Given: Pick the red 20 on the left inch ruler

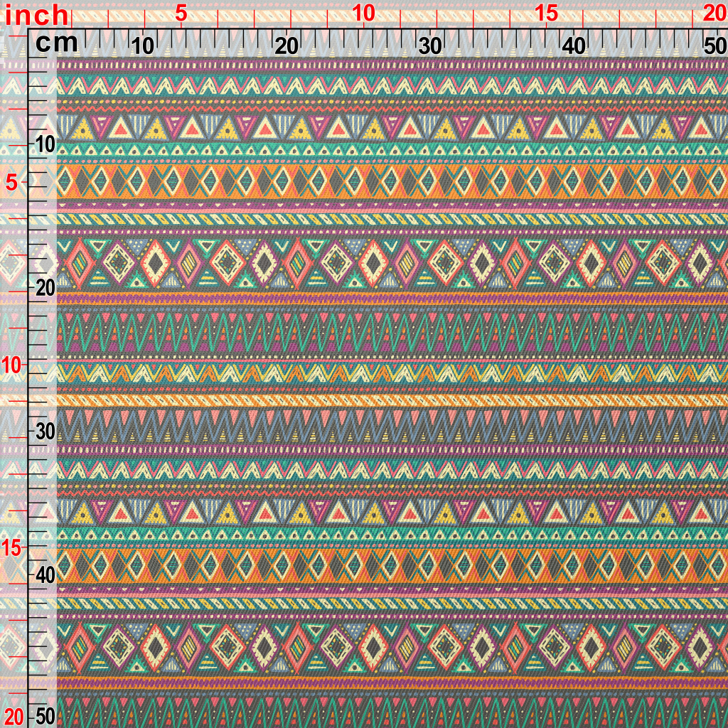Looking at the screenshot, I should (13, 717).
